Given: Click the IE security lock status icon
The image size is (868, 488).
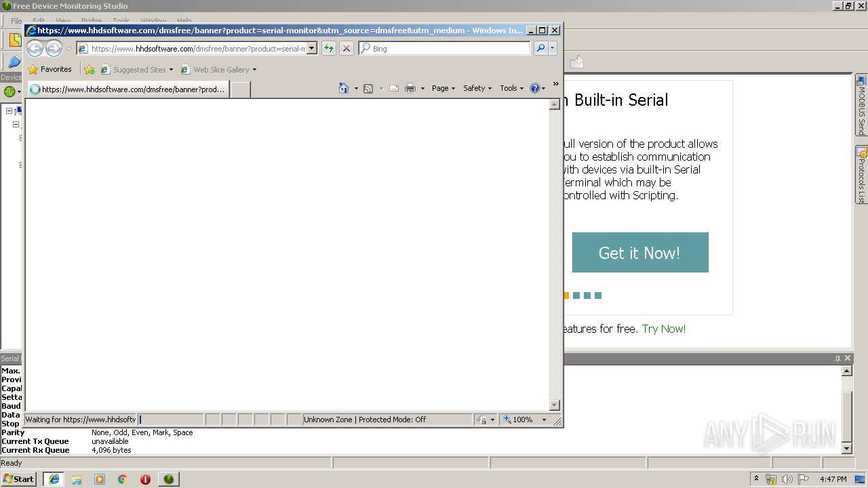Looking at the screenshot, I should (481, 420).
